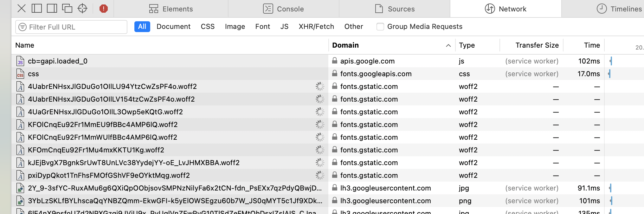Dock the inspector to the left side

[37, 9]
